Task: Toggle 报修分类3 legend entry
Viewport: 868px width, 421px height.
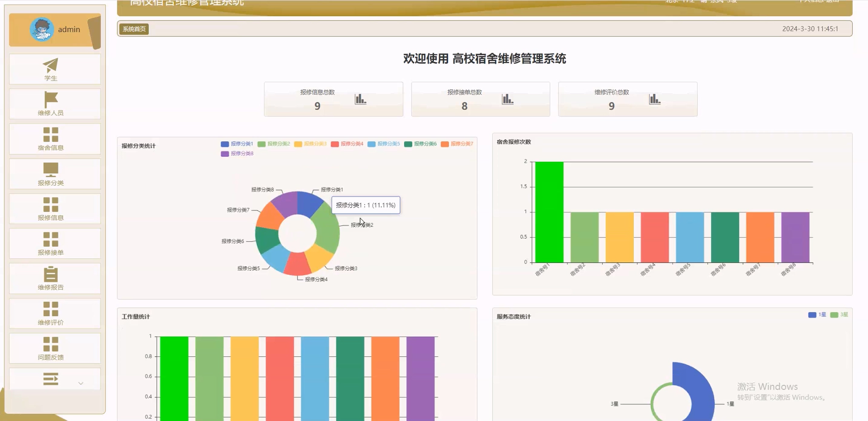Action: point(310,144)
